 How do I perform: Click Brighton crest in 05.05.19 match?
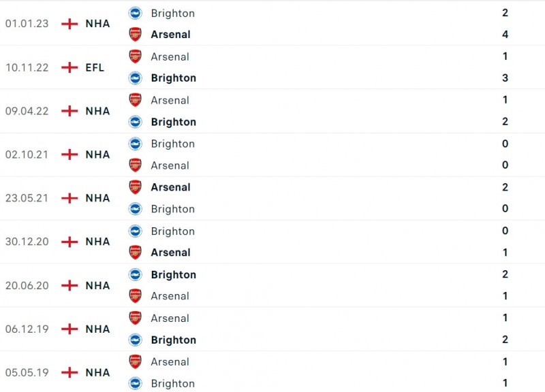[135, 383]
